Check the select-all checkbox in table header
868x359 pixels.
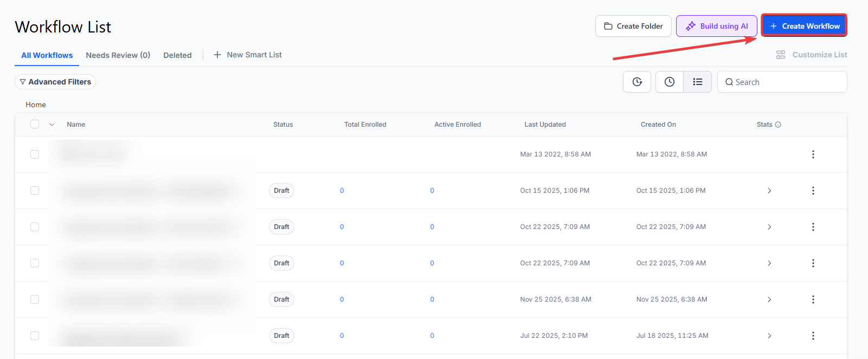pos(35,124)
